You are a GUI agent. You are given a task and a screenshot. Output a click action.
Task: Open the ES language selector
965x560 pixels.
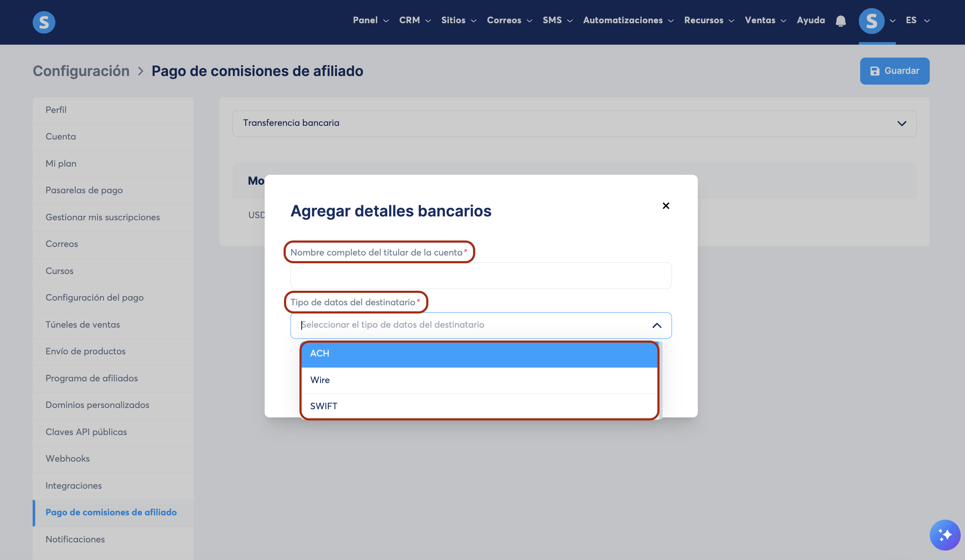[917, 20]
